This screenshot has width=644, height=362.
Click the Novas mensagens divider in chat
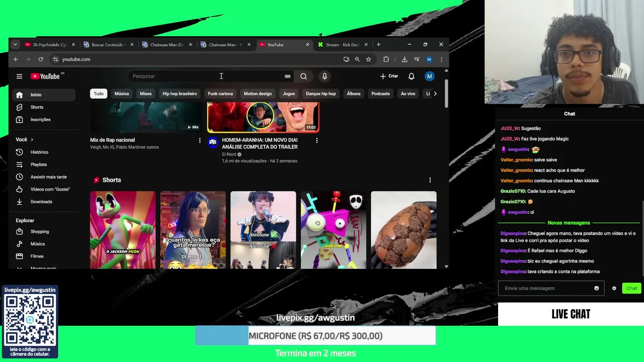pyautogui.click(x=569, y=223)
